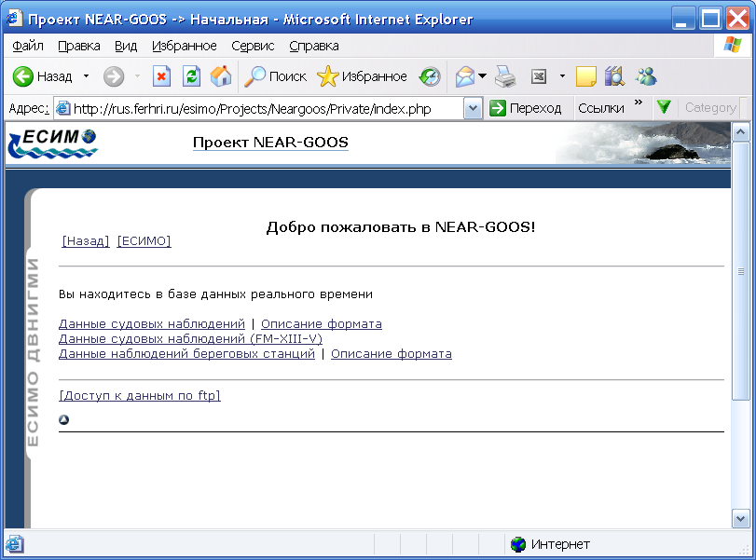
Task: Click the Ссылки toolbar label
Action: coord(601,108)
